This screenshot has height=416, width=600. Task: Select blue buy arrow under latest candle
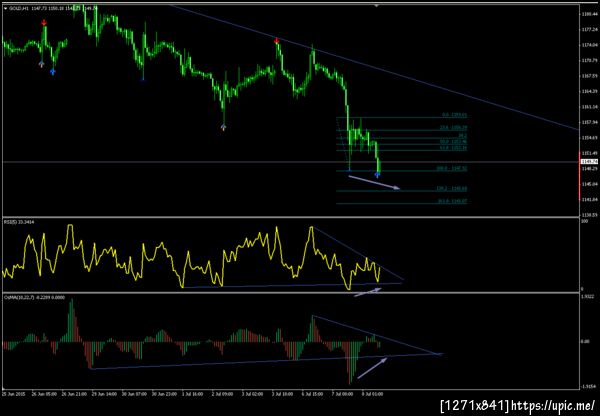pyautogui.click(x=378, y=175)
